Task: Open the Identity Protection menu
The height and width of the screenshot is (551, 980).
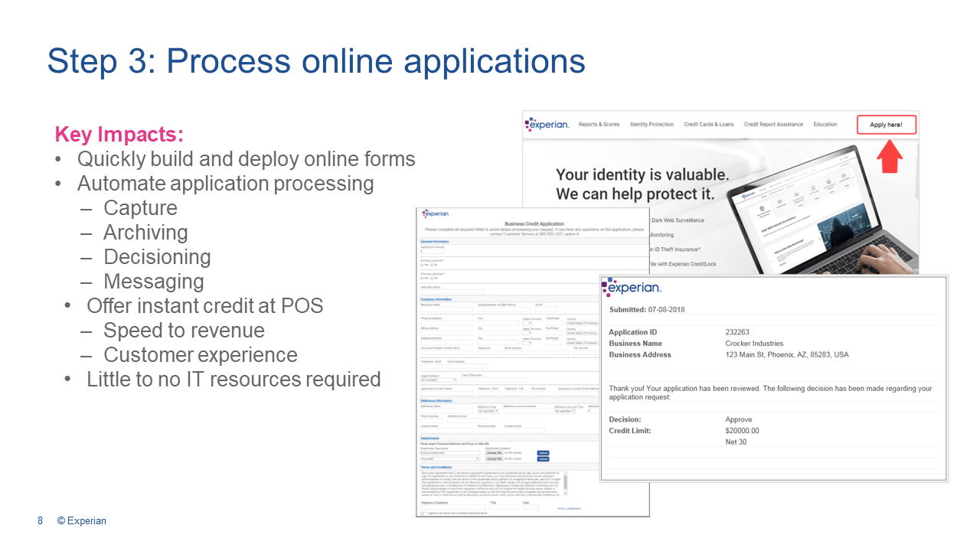Action: coord(652,124)
